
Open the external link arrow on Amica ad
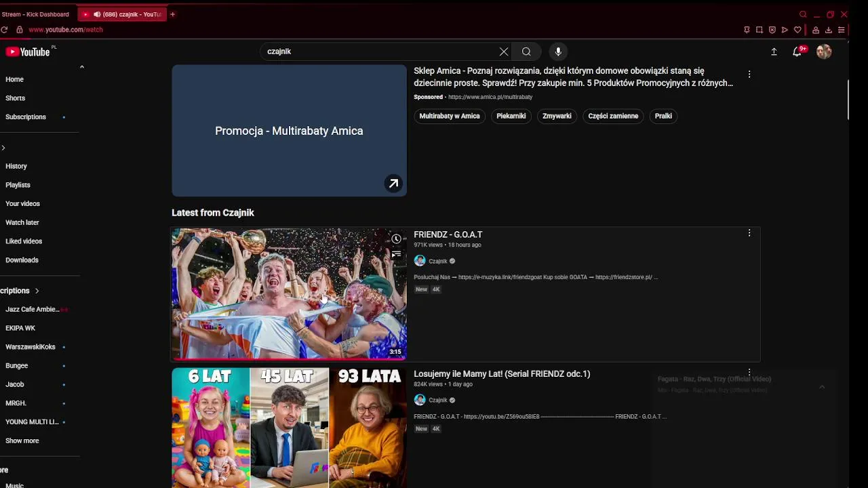click(393, 184)
